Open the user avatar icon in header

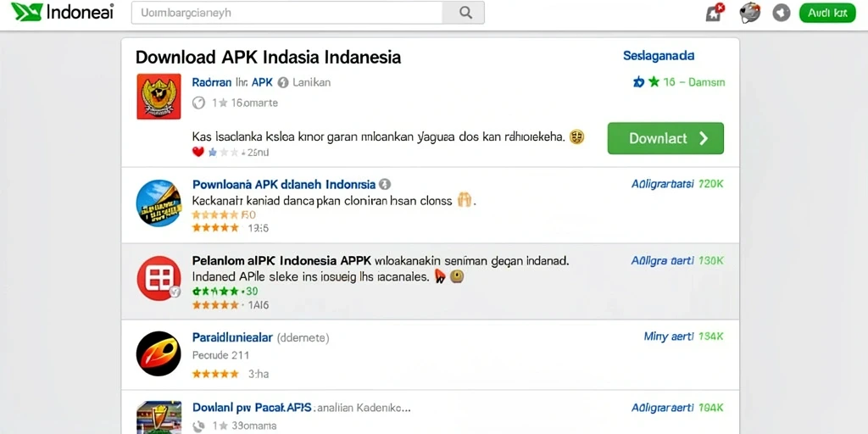749,12
